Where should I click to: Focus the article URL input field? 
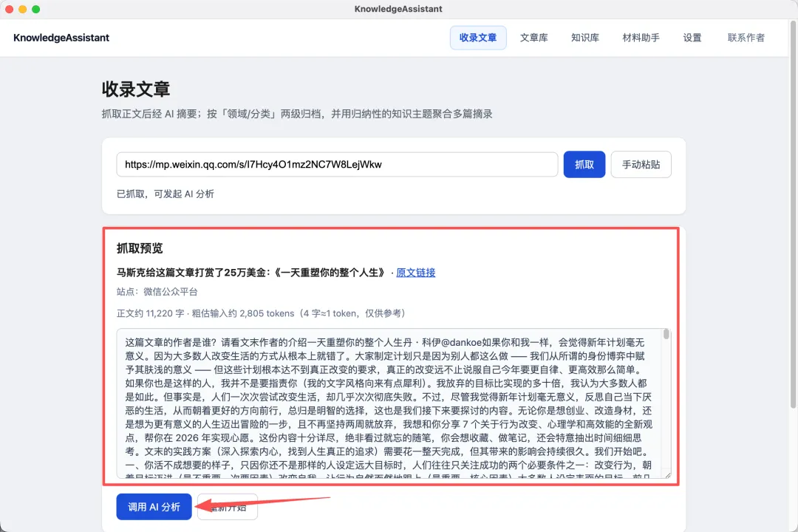click(337, 165)
